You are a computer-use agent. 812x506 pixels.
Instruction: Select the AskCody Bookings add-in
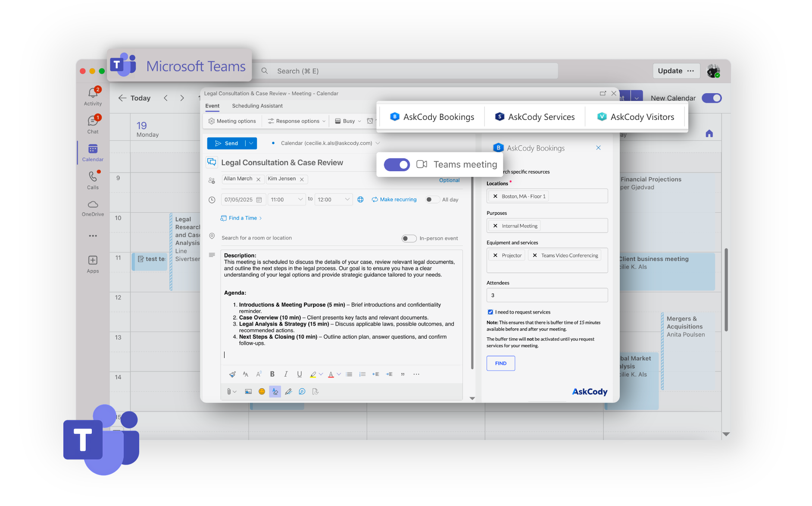pos(432,117)
